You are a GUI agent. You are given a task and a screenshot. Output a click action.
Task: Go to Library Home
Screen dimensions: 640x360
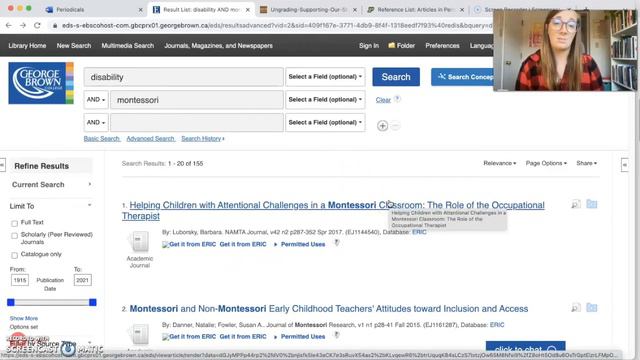pyautogui.click(x=27, y=46)
